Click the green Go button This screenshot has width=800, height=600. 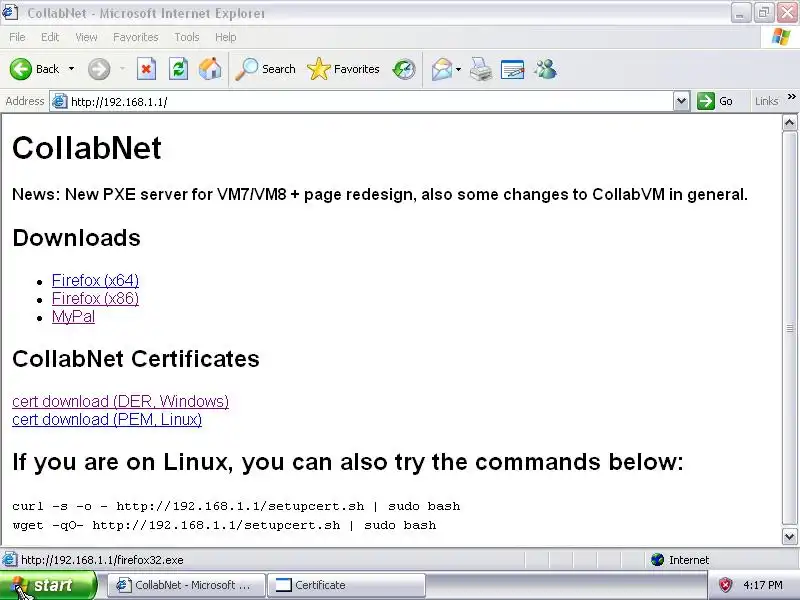pyautogui.click(x=715, y=101)
